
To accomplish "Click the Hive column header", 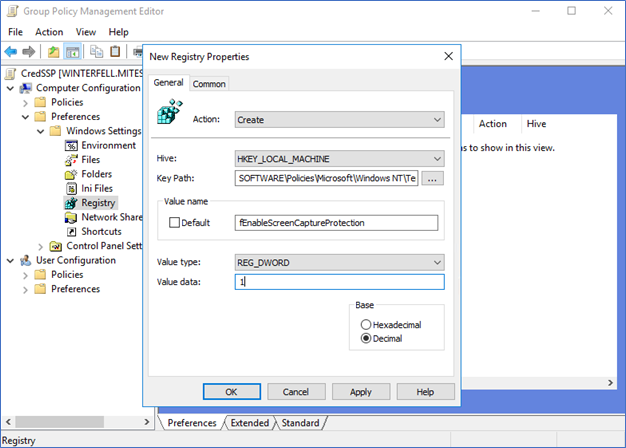I will [536, 124].
